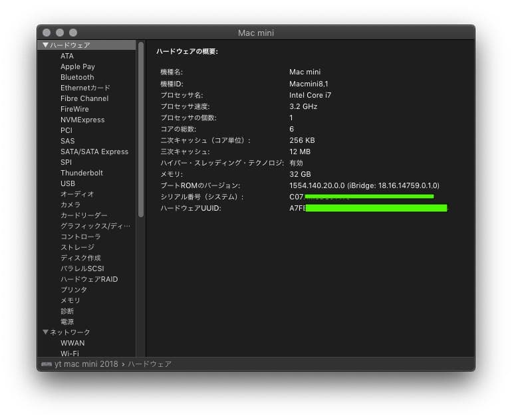Select Fibre Channel entry
512x420 pixels.
point(84,98)
